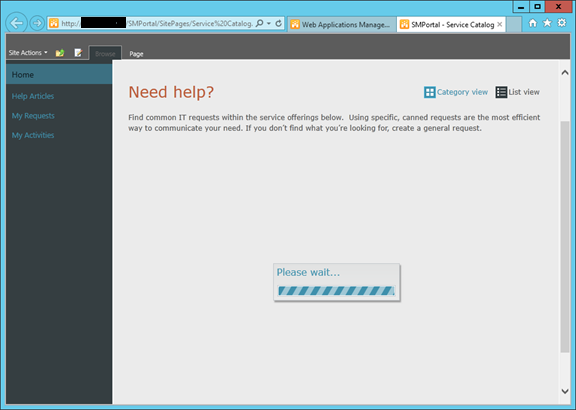The height and width of the screenshot is (410, 576).
Task: Open the Help Articles link
Action: pos(33,96)
